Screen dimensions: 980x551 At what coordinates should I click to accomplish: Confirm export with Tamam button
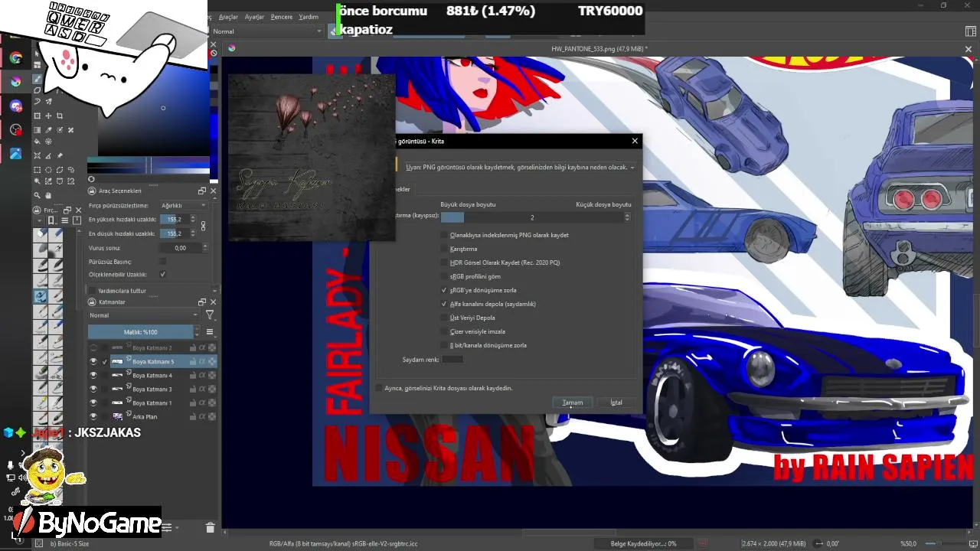coord(573,403)
